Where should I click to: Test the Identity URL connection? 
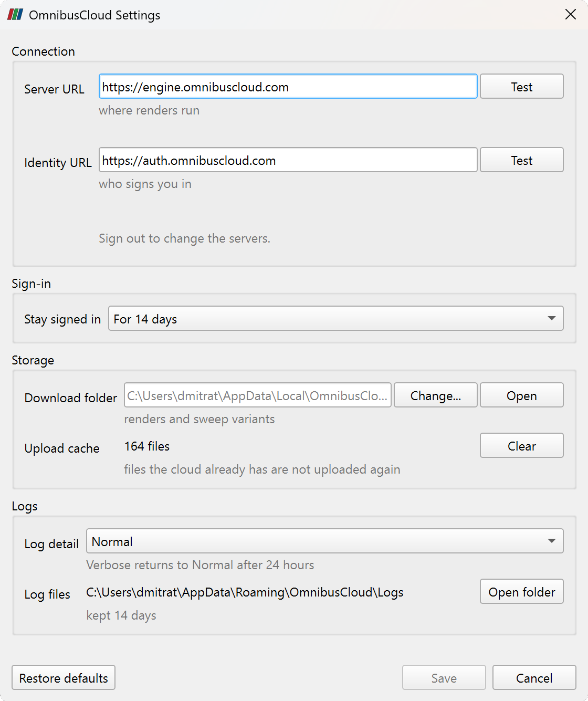(521, 160)
